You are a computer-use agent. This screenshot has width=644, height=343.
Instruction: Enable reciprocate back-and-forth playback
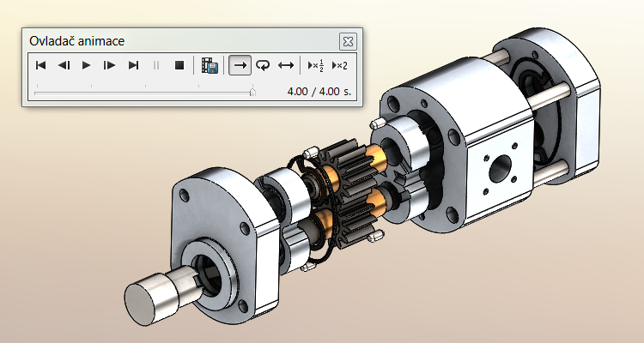click(x=286, y=65)
